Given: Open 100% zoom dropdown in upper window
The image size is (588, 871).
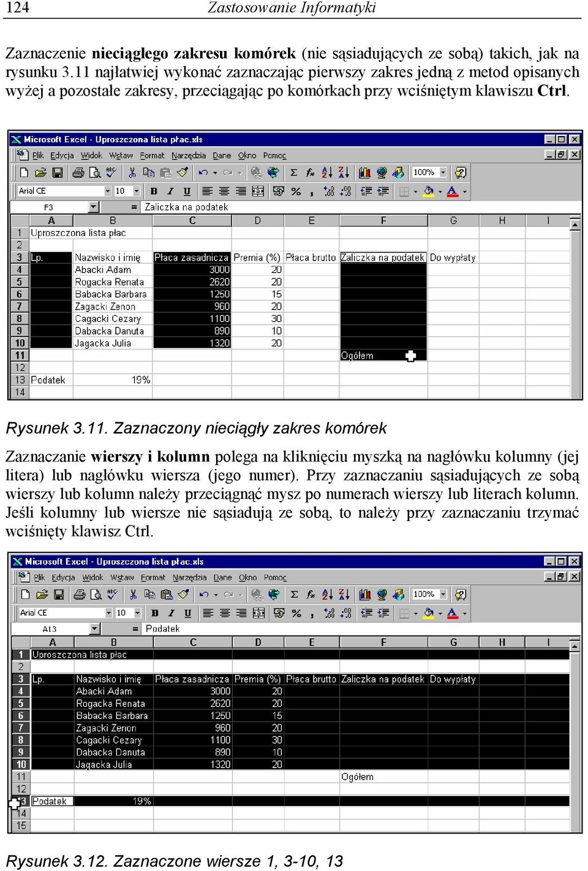Looking at the screenshot, I should point(443,172).
